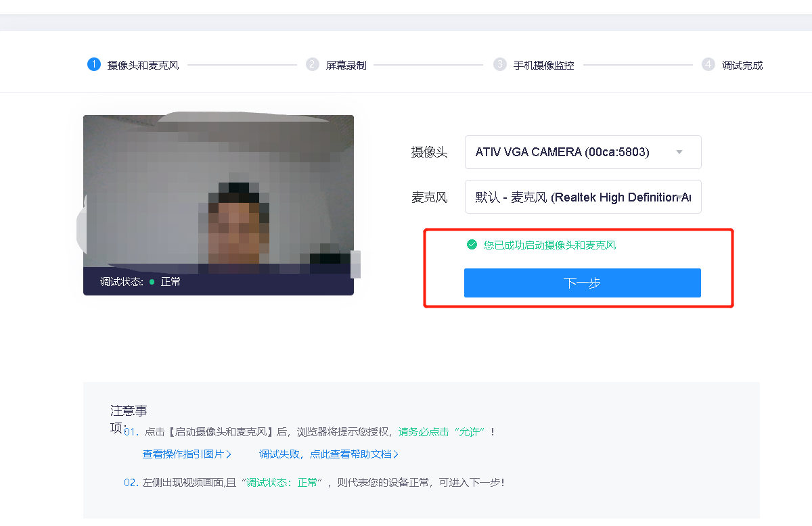The image size is (812, 526).
Task: Open 调试失败，点此查看帮助文档 link
Action: [329, 454]
